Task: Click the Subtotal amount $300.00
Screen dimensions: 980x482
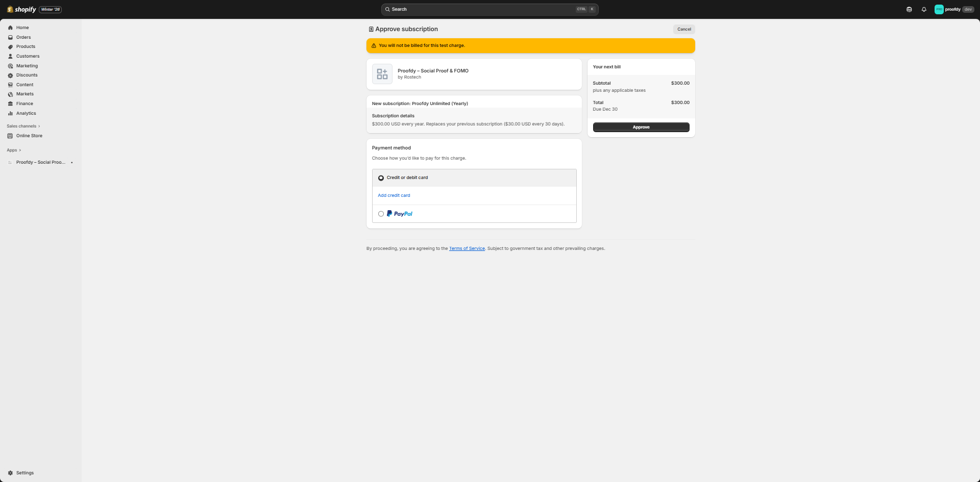Action: pos(680,83)
